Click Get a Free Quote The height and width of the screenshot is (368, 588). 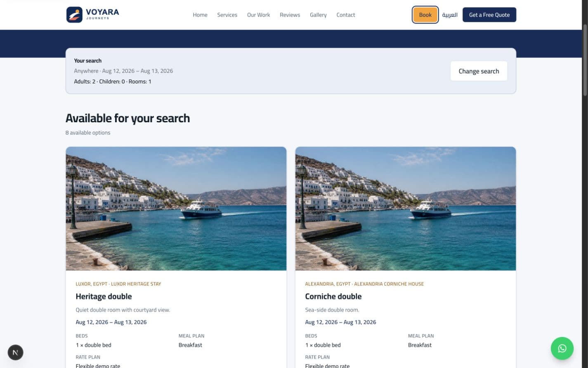[489, 15]
